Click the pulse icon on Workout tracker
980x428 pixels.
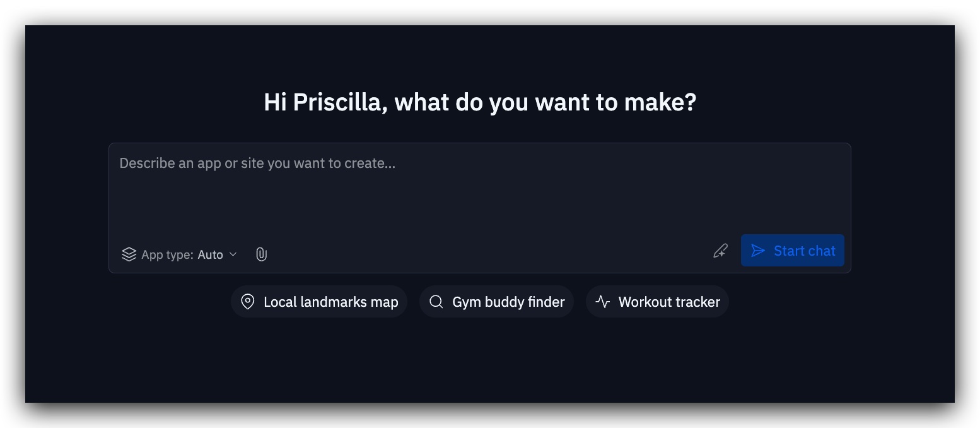603,302
